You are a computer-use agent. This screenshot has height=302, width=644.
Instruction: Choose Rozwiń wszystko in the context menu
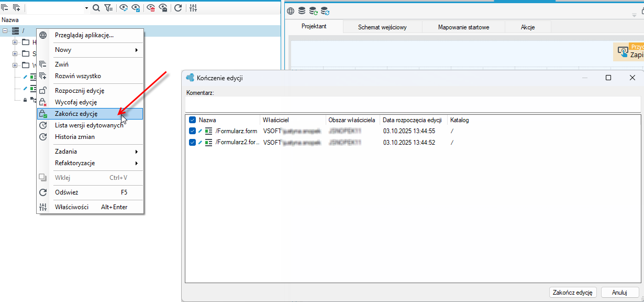[90, 76]
